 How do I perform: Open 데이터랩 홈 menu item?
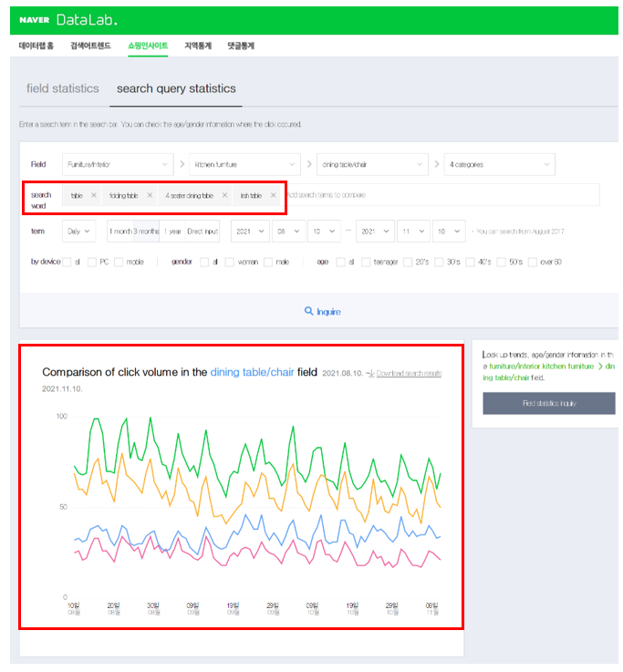coord(36,46)
